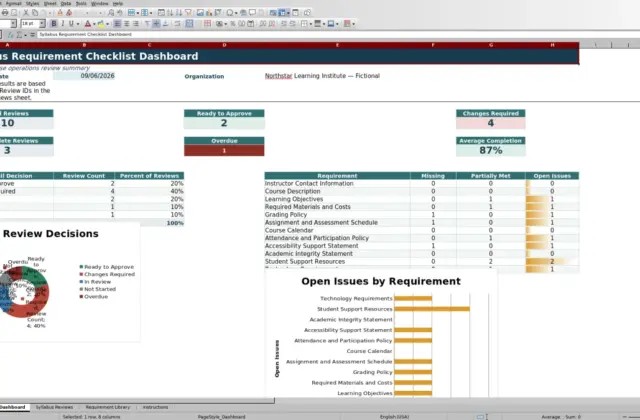Click the Copy icon in the toolbar
Screen dimensions: 640x420
35,13
